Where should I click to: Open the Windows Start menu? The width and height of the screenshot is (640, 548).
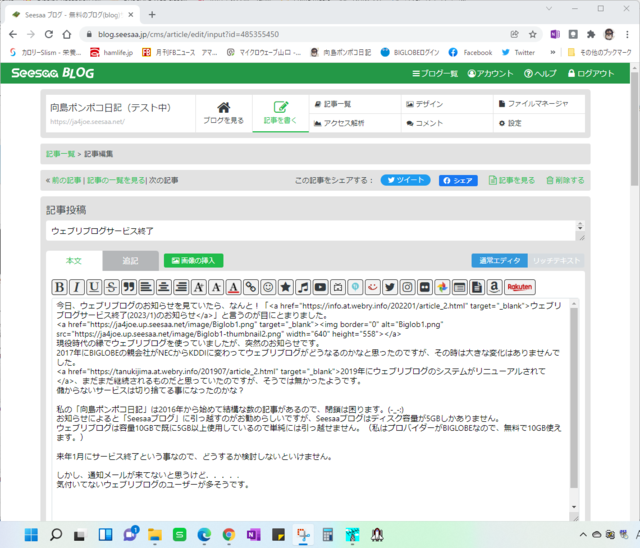(31, 535)
